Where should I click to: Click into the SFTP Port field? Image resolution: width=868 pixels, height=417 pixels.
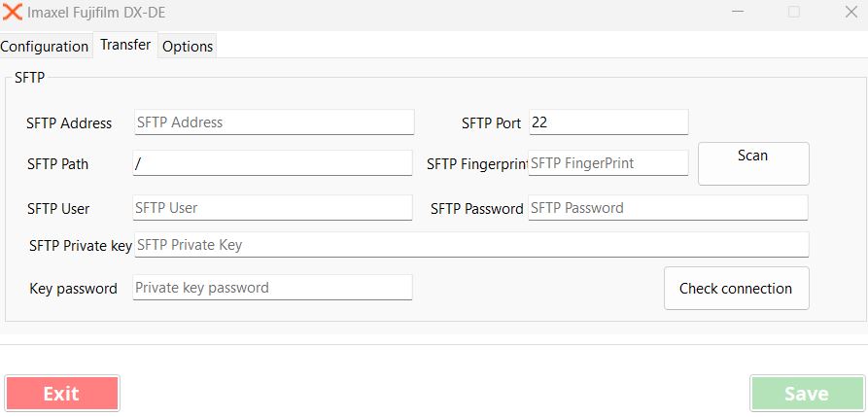pos(608,122)
